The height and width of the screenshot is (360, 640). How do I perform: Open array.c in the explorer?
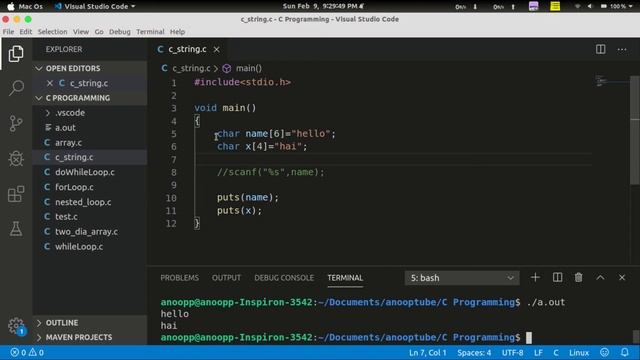click(x=90, y=143)
